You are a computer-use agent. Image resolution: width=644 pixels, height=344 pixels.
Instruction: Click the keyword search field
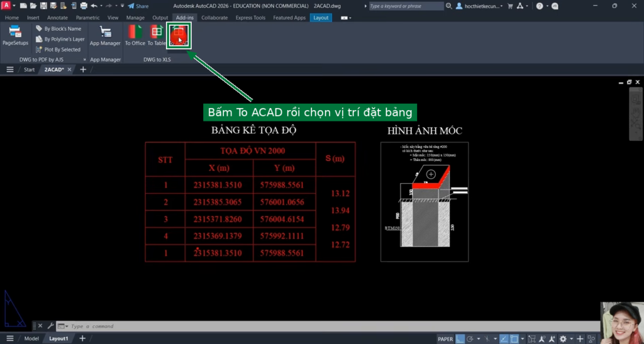406,6
